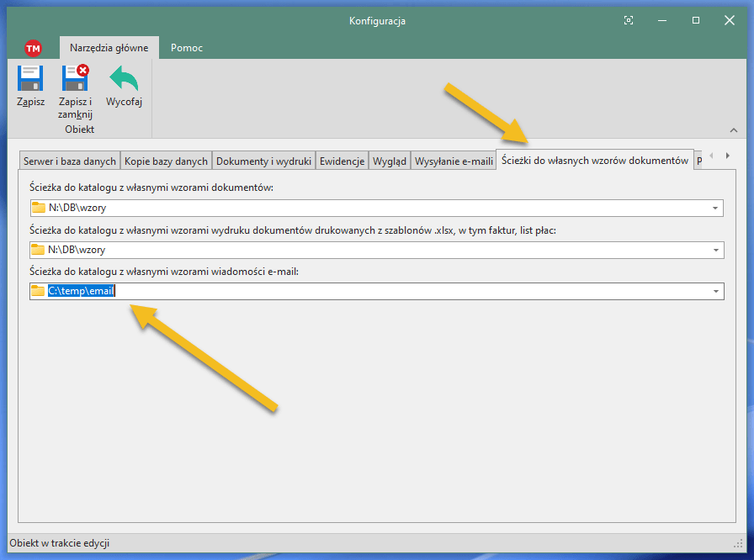Viewport: 754px width, 560px height.
Task: Click folder icon beside C:\temp\email
Action: click(38, 291)
